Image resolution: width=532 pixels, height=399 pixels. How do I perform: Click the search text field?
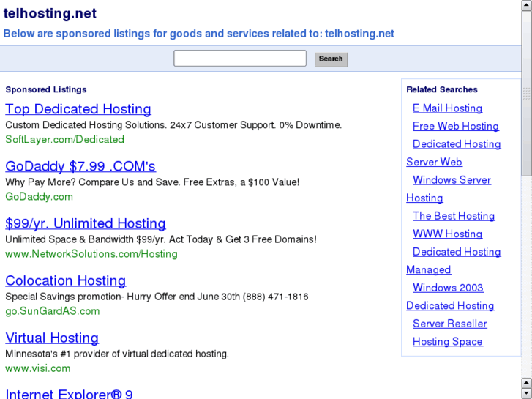pos(240,59)
